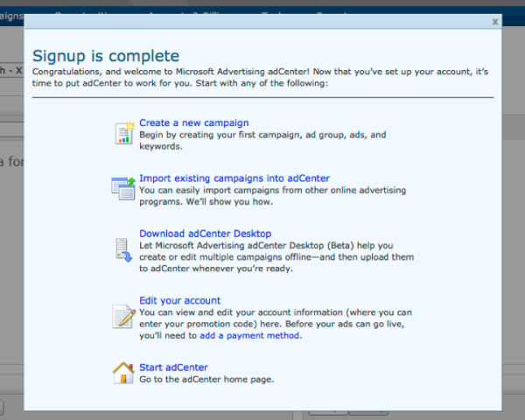The image size is (525, 420).
Task: Click the text starting 'Begin by creating your first campaign'
Action: pyautogui.click(x=262, y=140)
